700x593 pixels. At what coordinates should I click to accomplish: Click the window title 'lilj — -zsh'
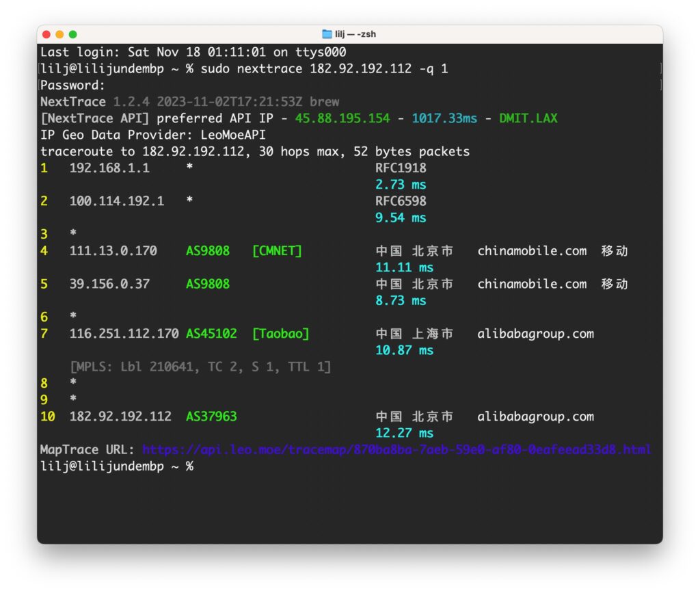click(x=355, y=34)
